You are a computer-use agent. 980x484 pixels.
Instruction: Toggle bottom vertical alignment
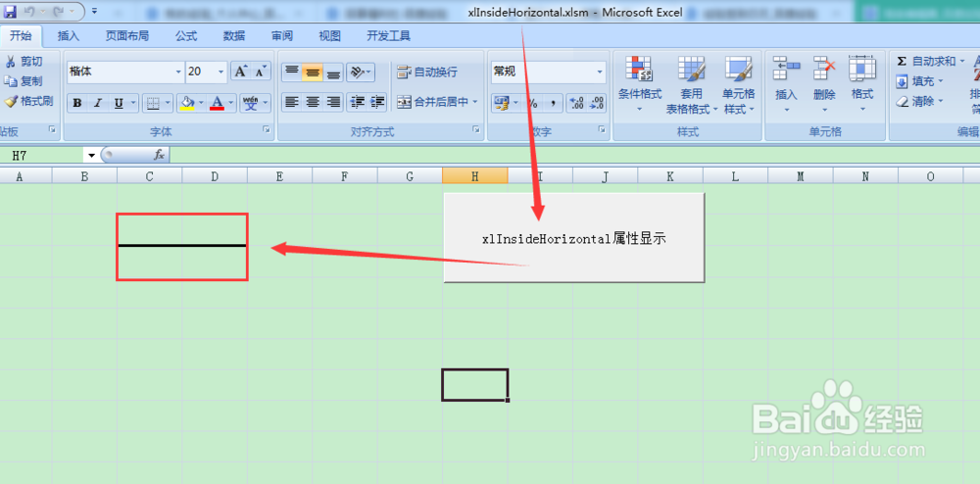333,72
